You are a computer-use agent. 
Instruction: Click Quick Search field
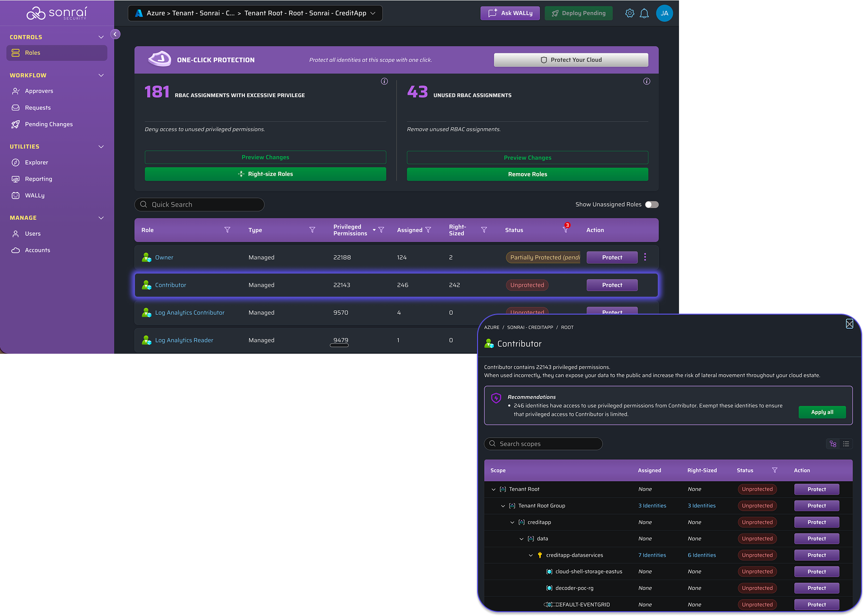pos(199,204)
